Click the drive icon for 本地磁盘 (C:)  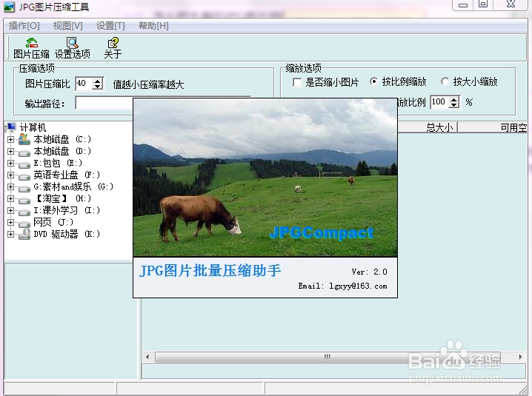pos(24,139)
